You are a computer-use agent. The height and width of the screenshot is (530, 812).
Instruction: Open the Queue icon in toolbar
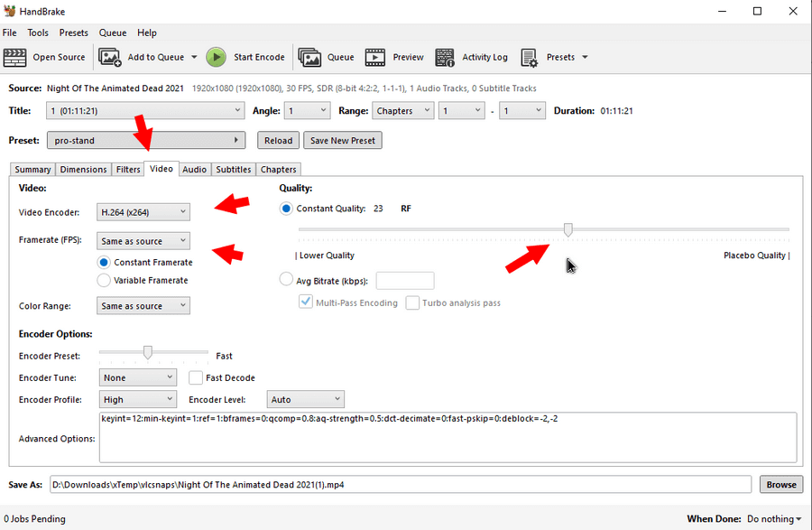[309, 58]
